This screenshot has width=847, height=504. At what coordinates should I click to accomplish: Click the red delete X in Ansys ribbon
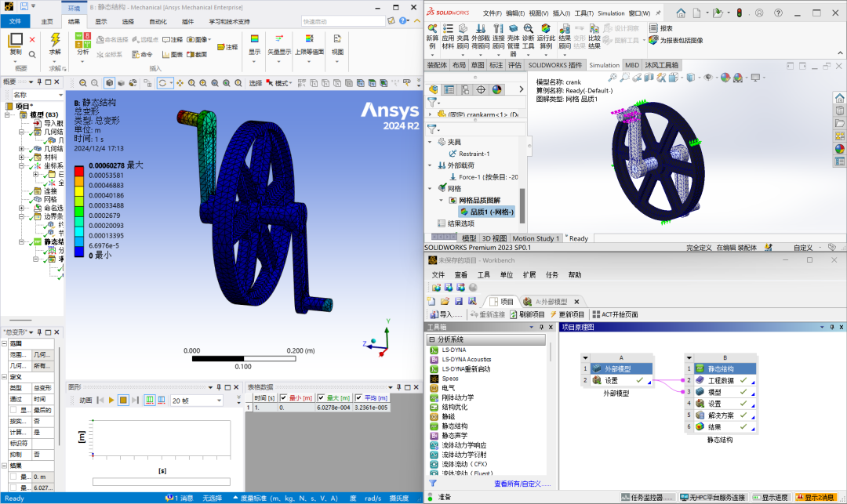click(x=32, y=39)
